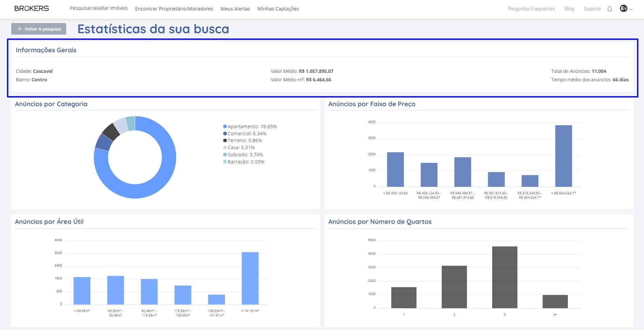Click the R$ 818.249,80 - R$ 954.624,77 bar

click(530, 181)
